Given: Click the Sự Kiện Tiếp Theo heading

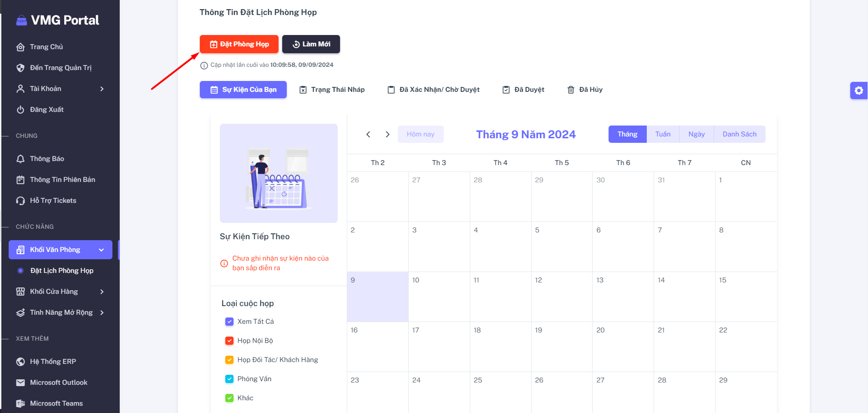Looking at the screenshot, I should coord(254,237).
